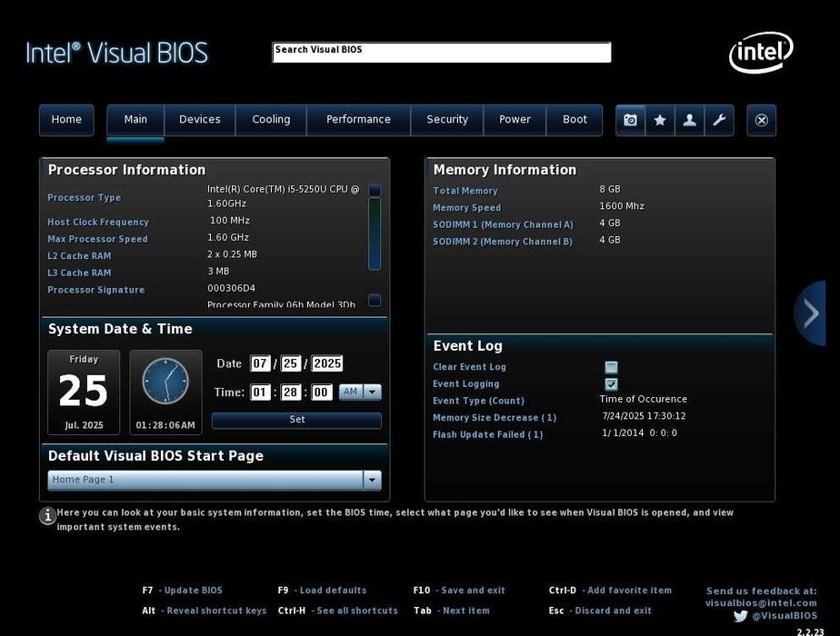Click the Twitter bird icon
Screen dimensions: 840x636
click(740, 616)
